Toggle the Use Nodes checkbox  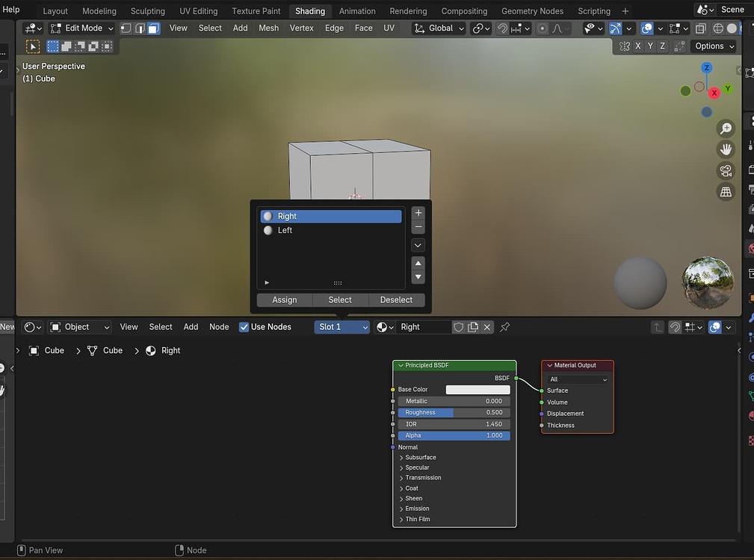(244, 326)
